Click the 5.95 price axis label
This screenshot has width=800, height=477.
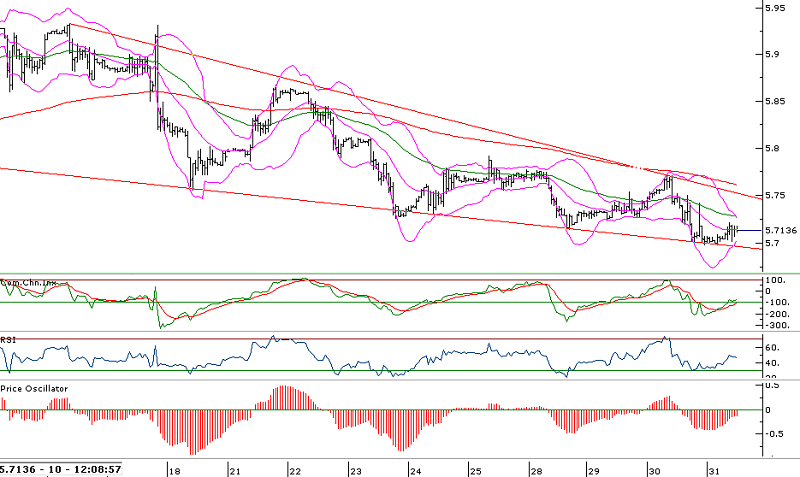point(776,8)
